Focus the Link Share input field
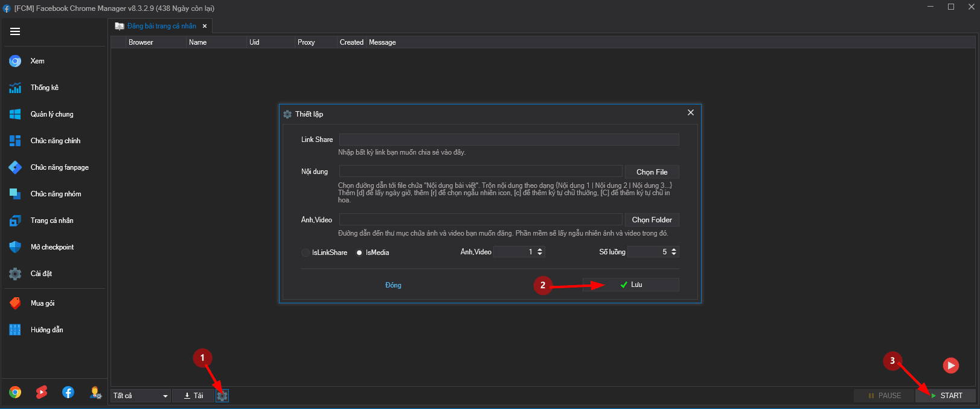 pos(509,140)
